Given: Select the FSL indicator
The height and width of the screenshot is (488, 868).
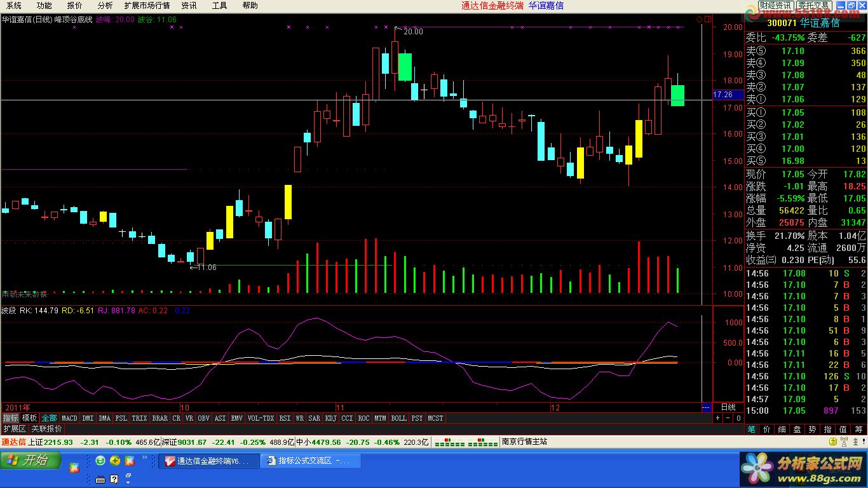Looking at the screenshot, I should 121,418.
